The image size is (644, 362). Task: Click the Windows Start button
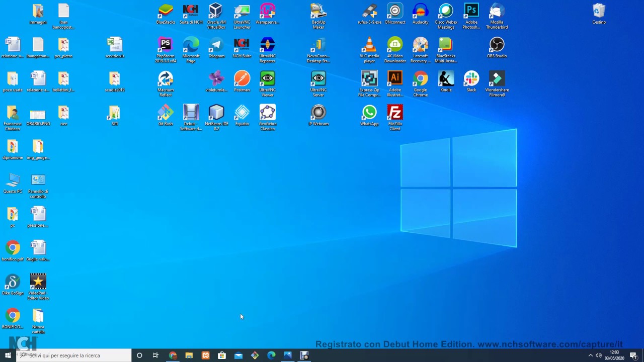[x=8, y=355]
